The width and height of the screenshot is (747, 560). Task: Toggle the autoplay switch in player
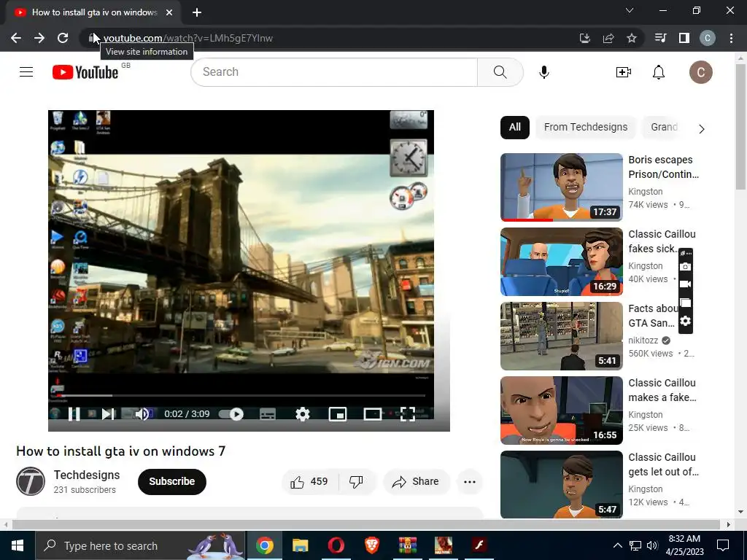231,414
